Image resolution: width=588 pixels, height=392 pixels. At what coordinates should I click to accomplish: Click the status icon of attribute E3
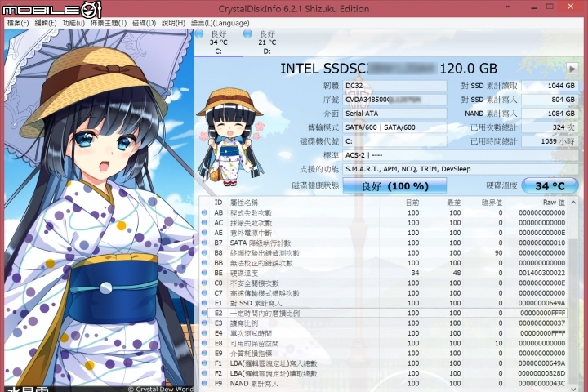(x=204, y=323)
